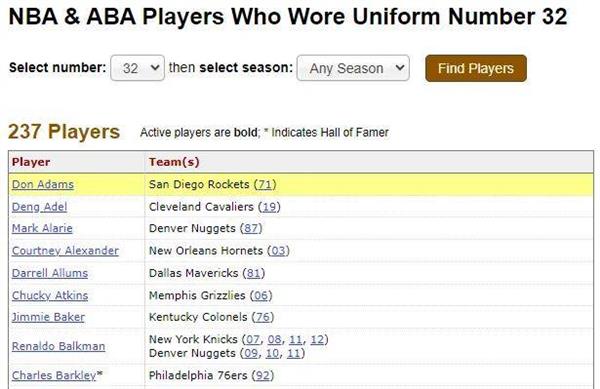
Task: Open Renaldo Balkman player link
Action: click(x=59, y=346)
